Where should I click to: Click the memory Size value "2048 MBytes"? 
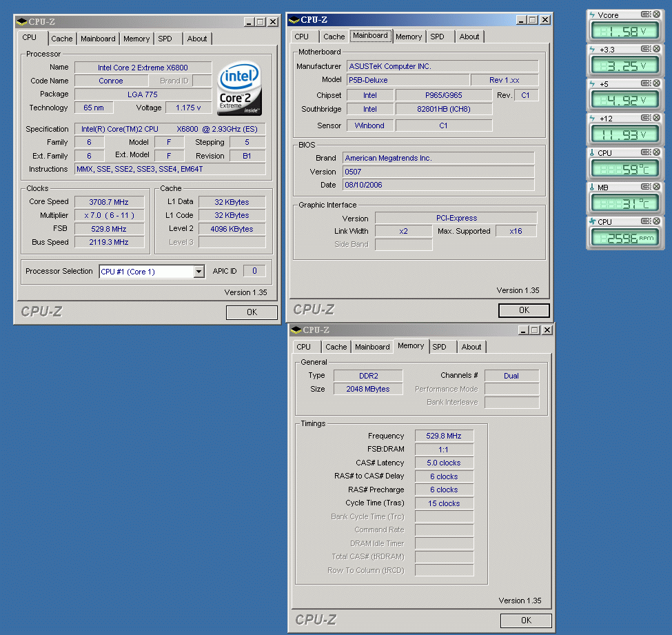(368, 389)
